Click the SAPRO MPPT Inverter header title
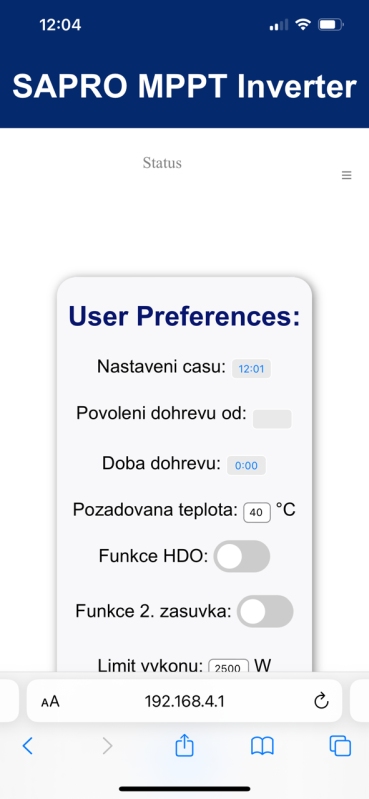The width and height of the screenshot is (369, 799). tap(184, 87)
